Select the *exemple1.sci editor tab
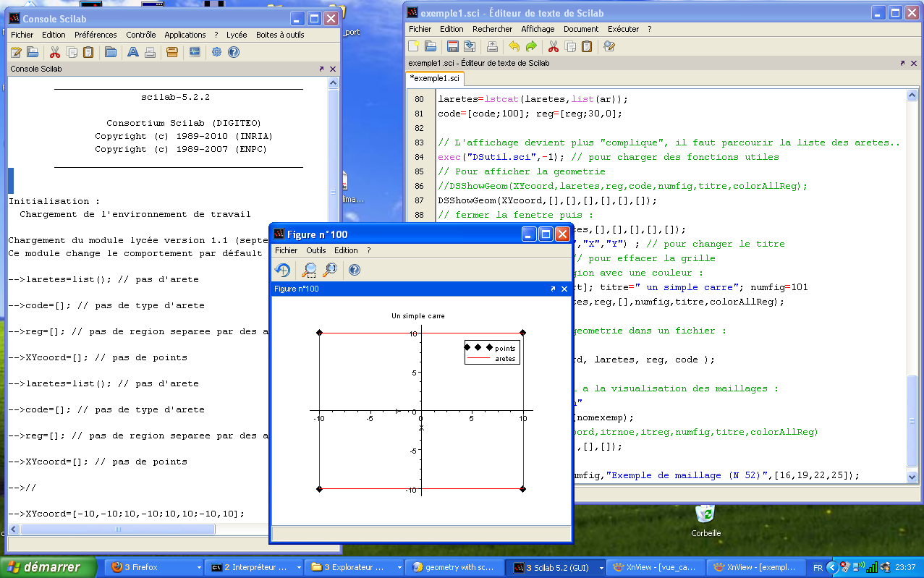 coord(434,78)
